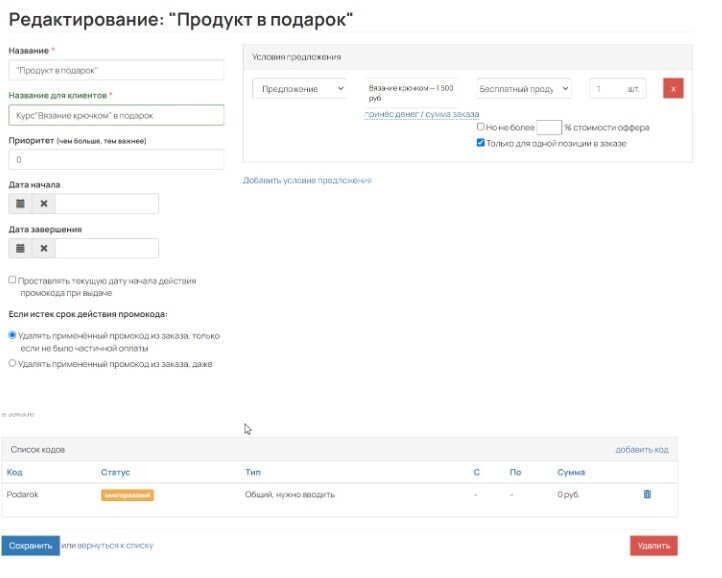This screenshot has height=578, width=722.
Task: Click the "Сохранить" button
Action: [30, 546]
